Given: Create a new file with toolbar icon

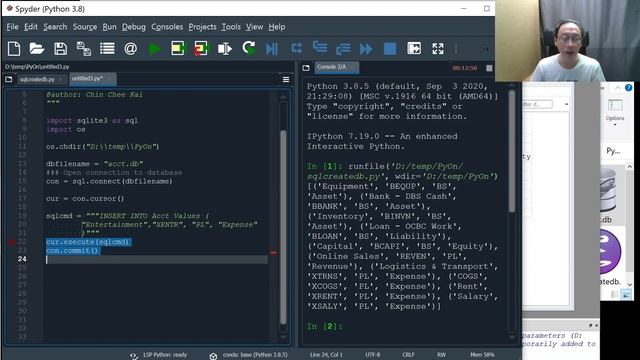Looking at the screenshot, I should click(x=14, y=49).
